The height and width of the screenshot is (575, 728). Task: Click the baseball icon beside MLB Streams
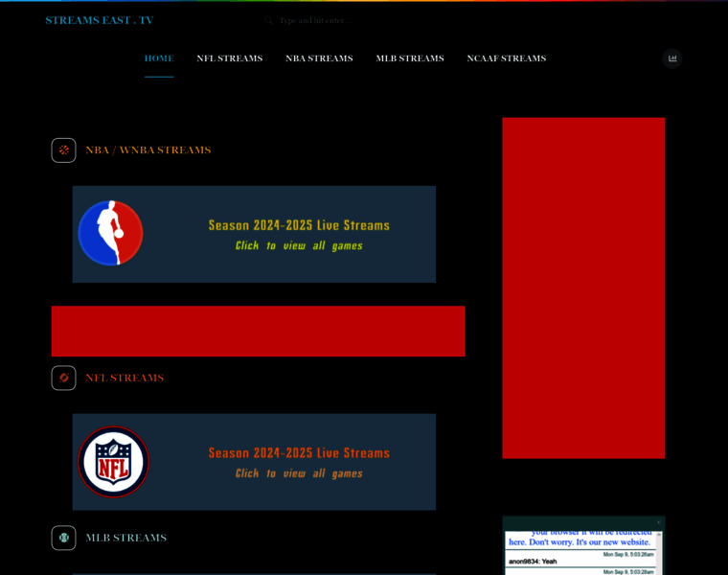(x=63, y=538)
